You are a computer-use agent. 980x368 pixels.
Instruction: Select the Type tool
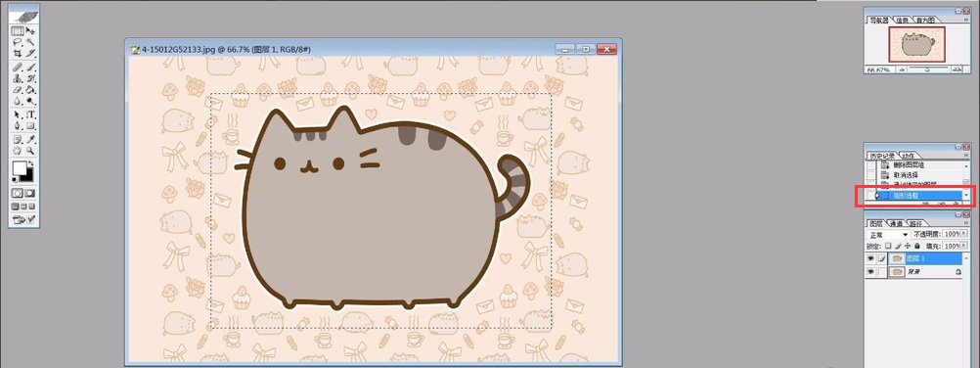point(30,115)
